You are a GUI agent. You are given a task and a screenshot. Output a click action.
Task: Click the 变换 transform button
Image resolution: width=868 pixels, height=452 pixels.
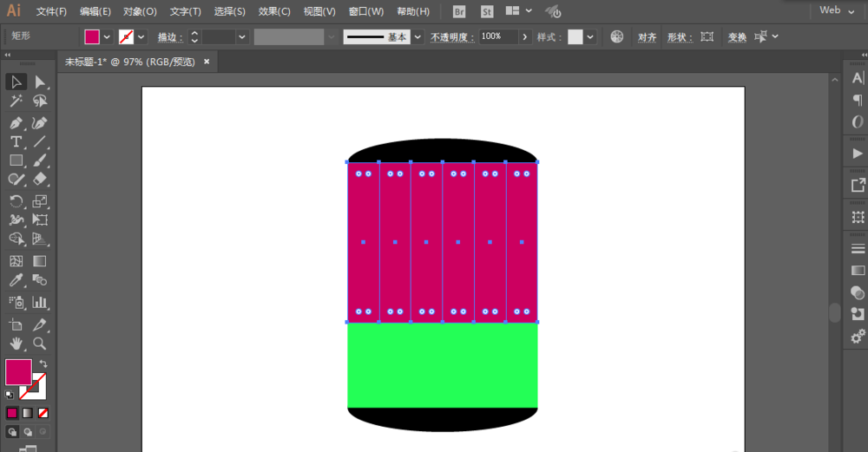pyautogui.click(x=737, y=37)
